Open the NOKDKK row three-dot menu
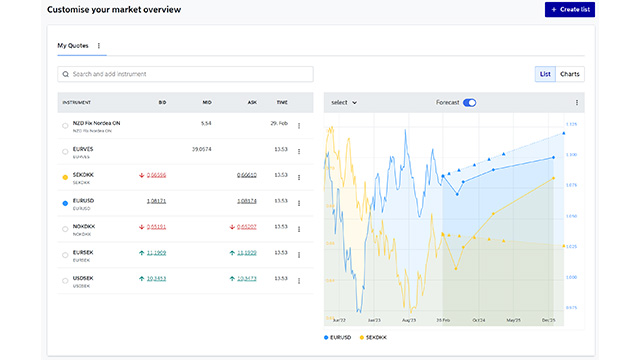Screen dimensions: 640x360 pos(299,229)
